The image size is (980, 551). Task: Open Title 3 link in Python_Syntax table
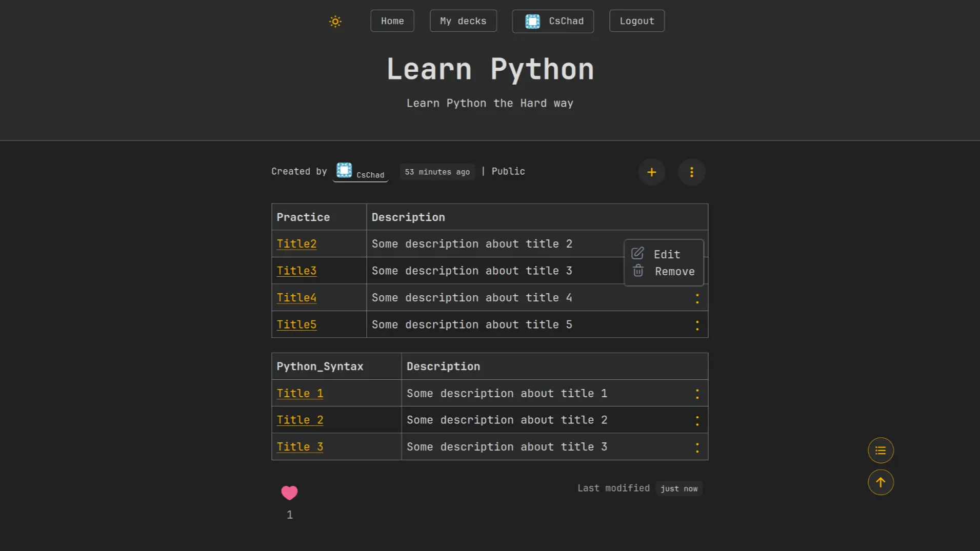point(300,447)
